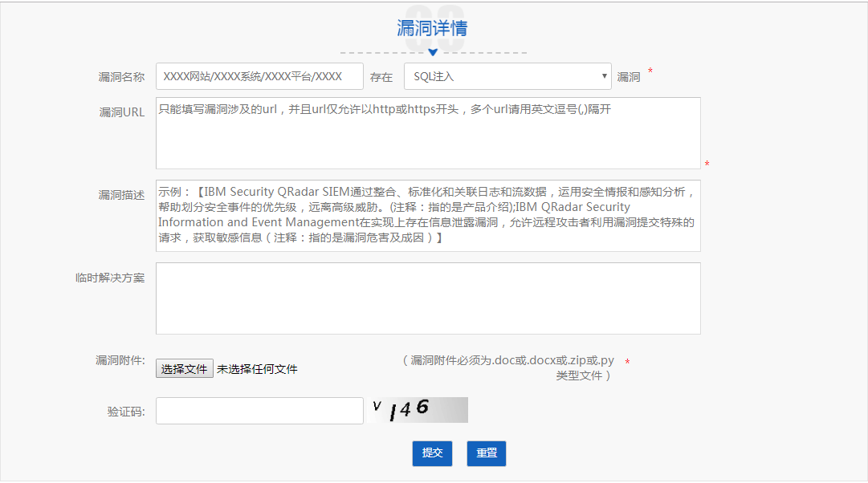Click inside the 漏洞描述 text area

[428, 216]
